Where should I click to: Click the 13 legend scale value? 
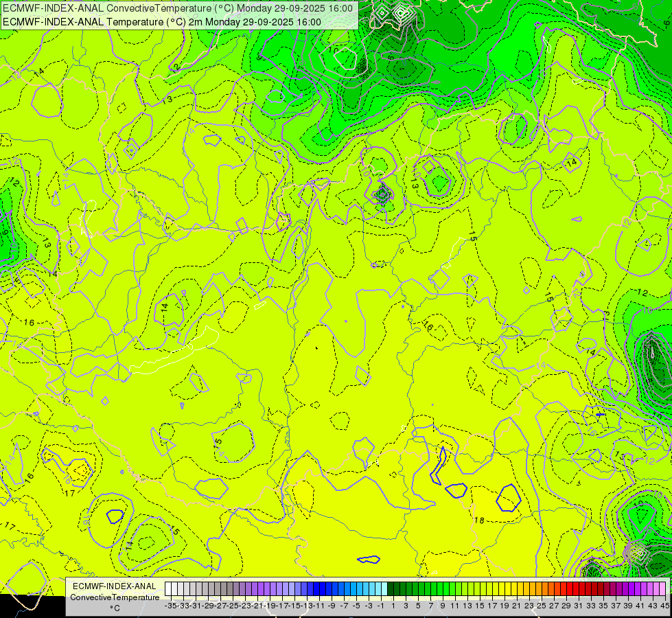coord(467,606)
